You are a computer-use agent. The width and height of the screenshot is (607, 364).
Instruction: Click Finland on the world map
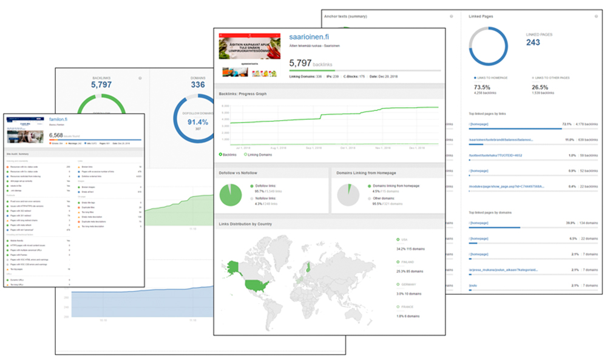(308, 267)
